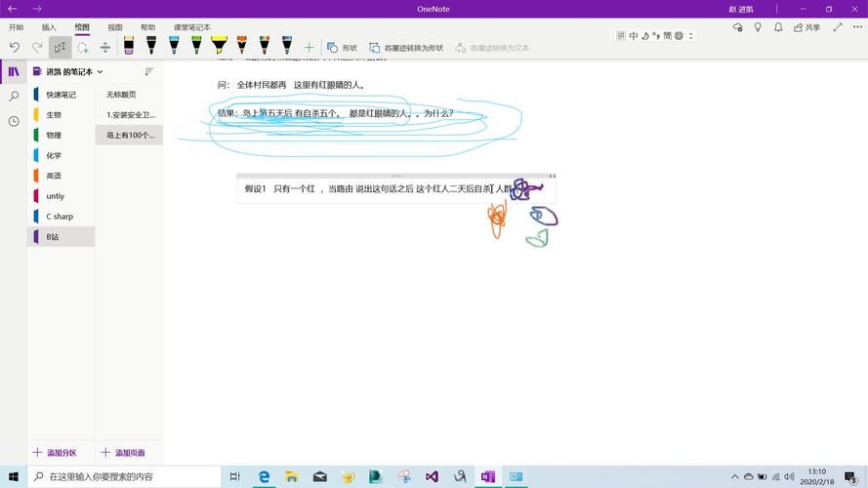Select the Lasso select tool
Image resolution: width=868 pixels, height=488 pixels.
tap(82, 48)
